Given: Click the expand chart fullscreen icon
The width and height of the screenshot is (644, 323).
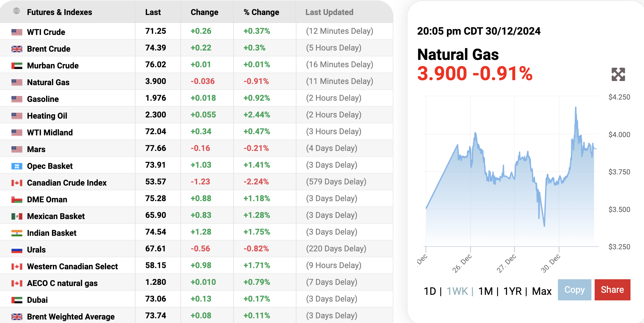Looking at the screenshot, I should 618,74.
